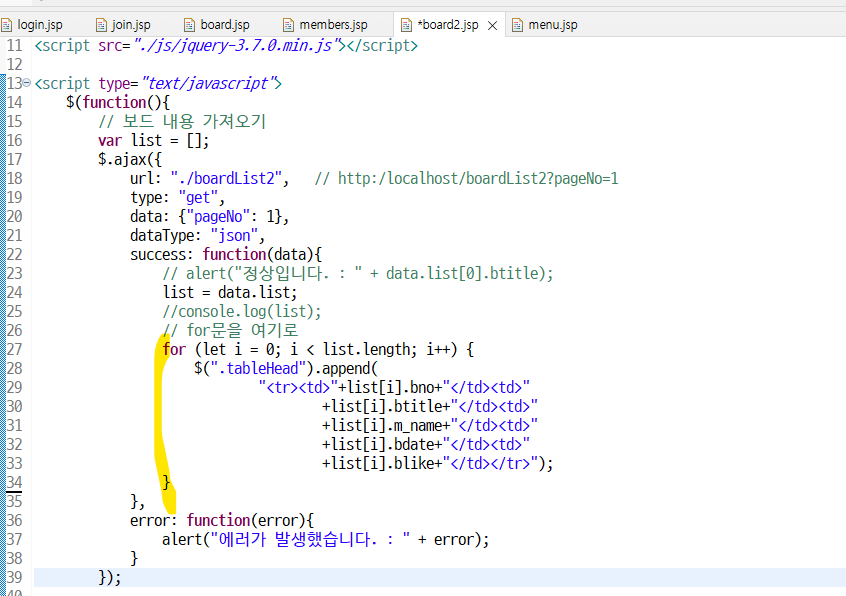Activate the *board2.jsp tab

click(447, 25)
